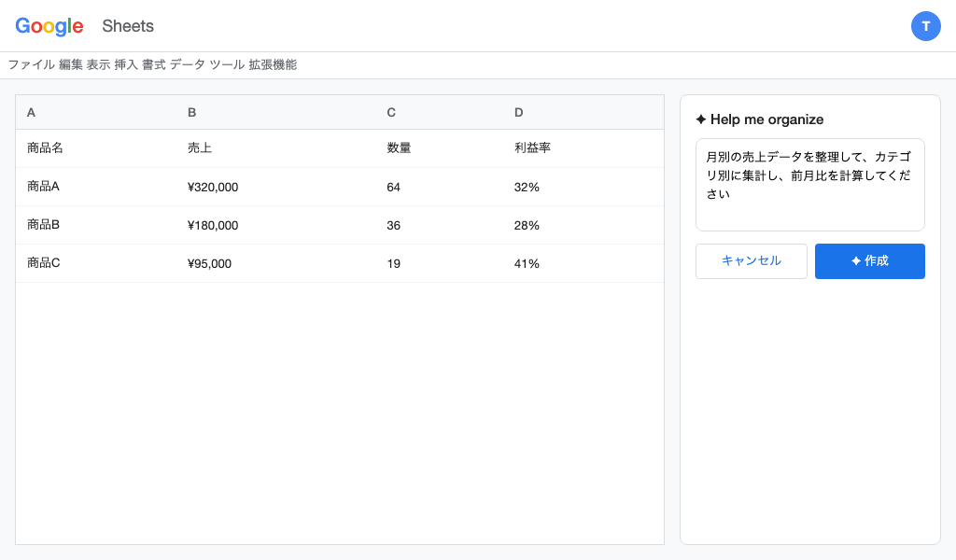Select the 41% profit rate cell
The image size is (956, 560).
pos(527,263)
